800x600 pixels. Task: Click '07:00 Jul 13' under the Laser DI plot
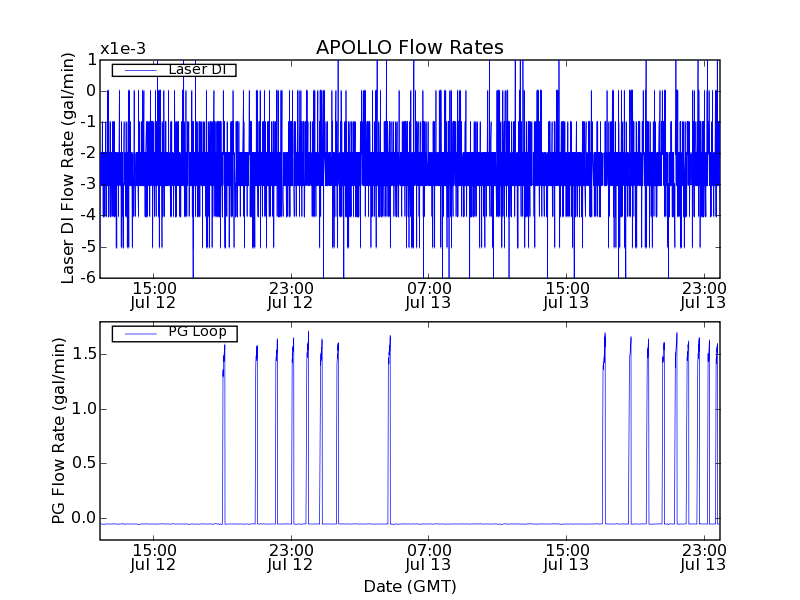coord(429,295)
